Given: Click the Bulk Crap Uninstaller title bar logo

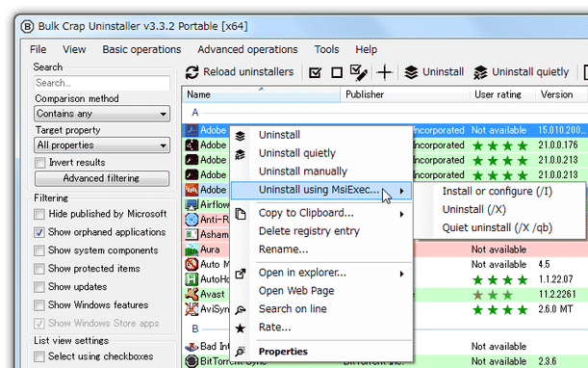Looking at the screenshot, I should coord(27,27).
